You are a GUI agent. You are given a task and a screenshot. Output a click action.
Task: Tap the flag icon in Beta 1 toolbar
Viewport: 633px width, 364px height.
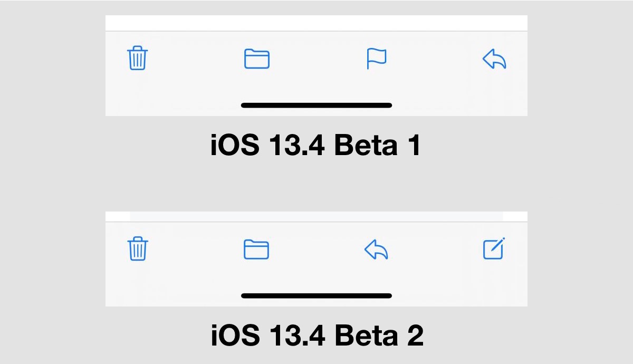(377, 59)
